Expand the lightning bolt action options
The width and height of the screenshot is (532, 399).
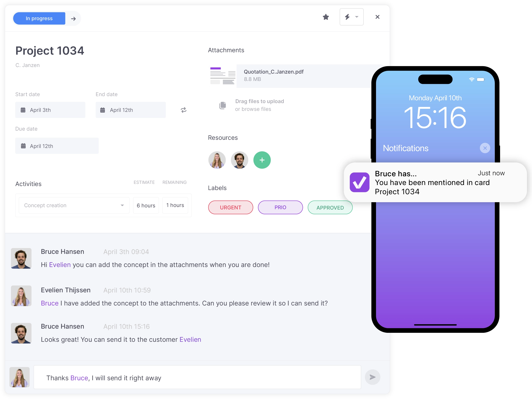pos(355,18)
